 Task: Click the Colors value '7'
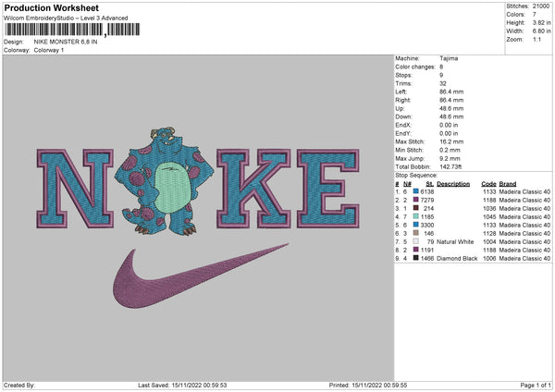point(534,15)
